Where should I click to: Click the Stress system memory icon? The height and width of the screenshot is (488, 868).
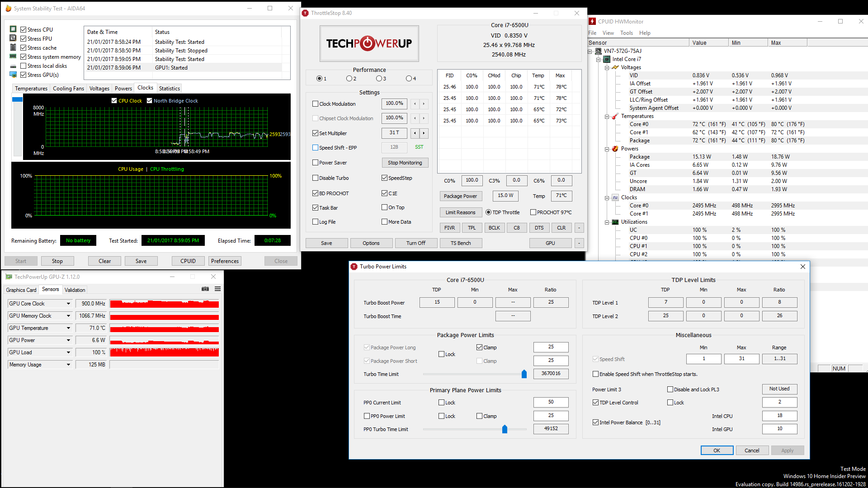pyautogui.click(x=13, y=56)
